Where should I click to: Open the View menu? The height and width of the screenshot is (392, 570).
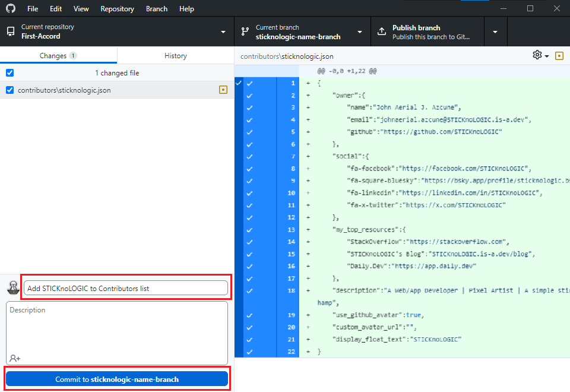pyautogui.click(x=81, y=9)
